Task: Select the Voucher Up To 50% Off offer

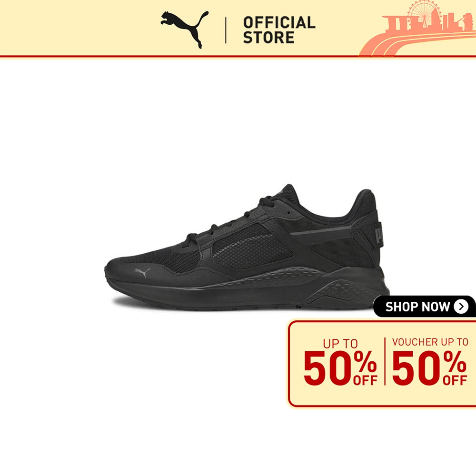Action: click(x=429, y=362)
